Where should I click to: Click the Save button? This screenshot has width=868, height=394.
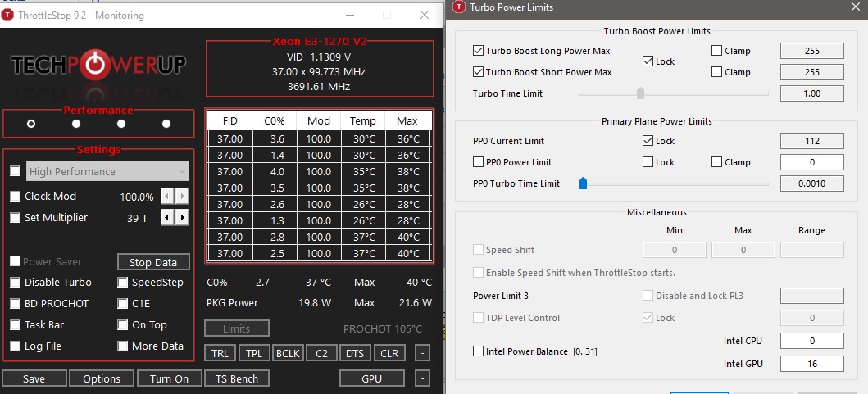[x=34, y=378]
